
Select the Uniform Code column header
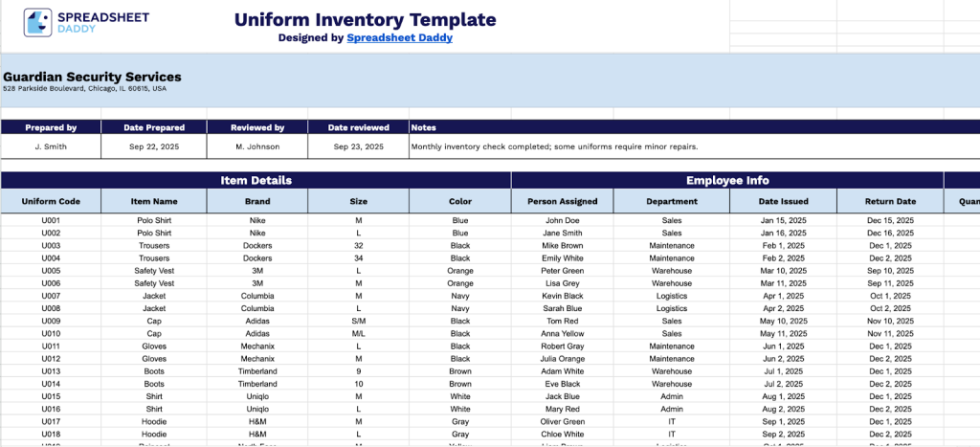pyautogui.click(x=51, y=201)
